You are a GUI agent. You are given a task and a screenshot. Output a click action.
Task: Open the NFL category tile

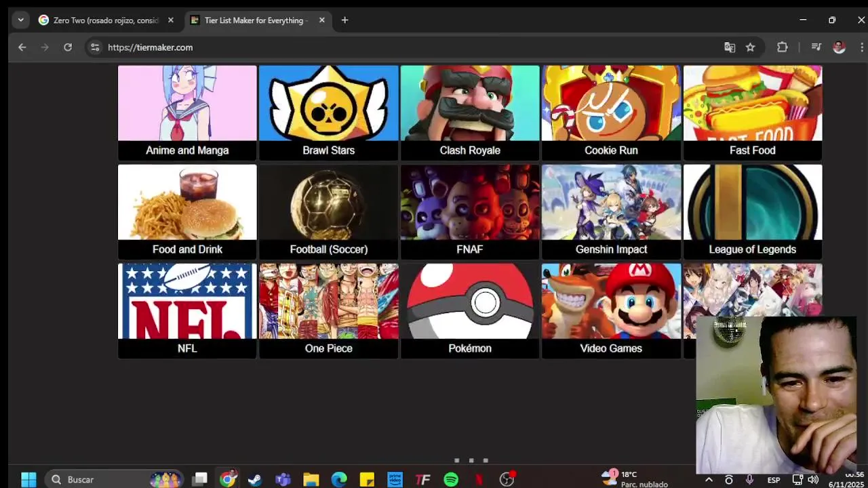187,310
